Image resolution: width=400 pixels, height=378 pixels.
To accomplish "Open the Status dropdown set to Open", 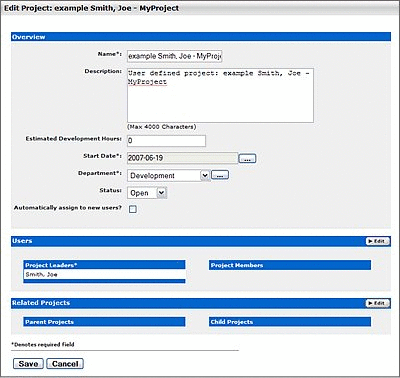I will pyautogui.click(x=147, y=193).
